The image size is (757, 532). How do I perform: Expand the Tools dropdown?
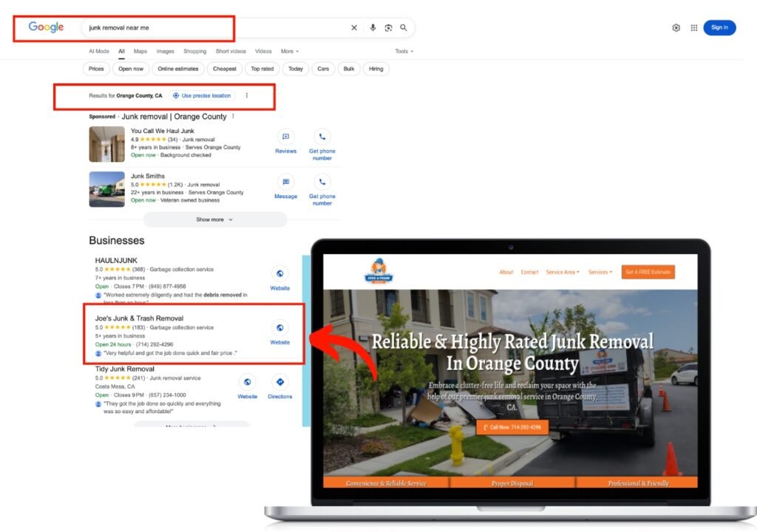tap(404, 51)
